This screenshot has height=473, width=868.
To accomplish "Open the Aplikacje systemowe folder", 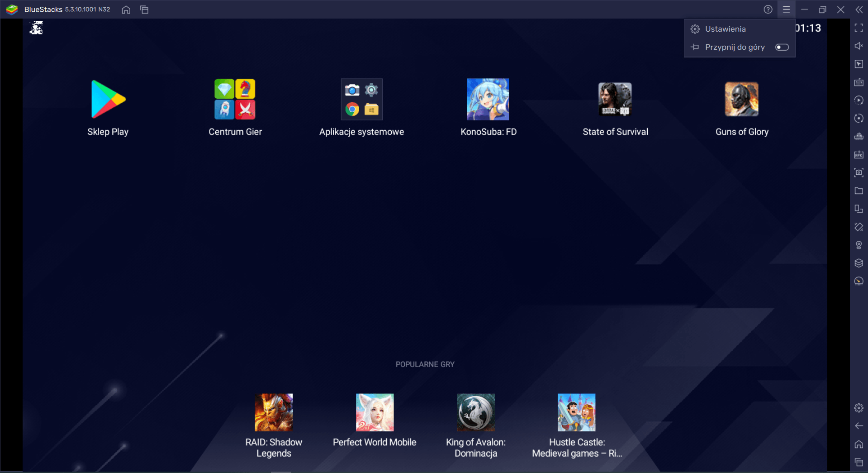I will click(361, 100).
